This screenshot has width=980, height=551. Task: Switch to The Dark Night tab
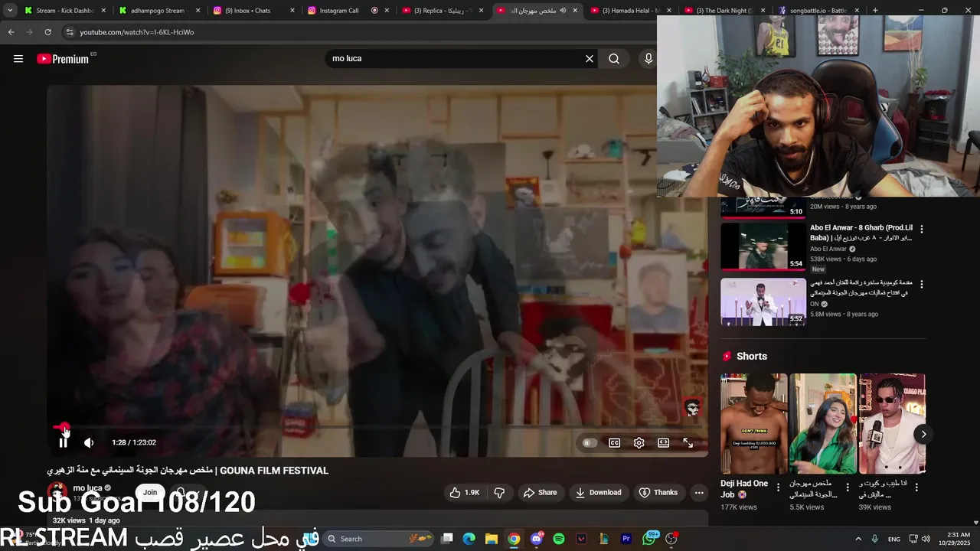point(724,11)
